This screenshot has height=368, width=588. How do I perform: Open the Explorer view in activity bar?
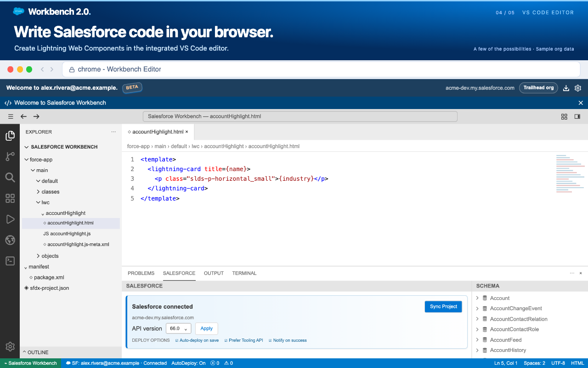tap(10, 135)
